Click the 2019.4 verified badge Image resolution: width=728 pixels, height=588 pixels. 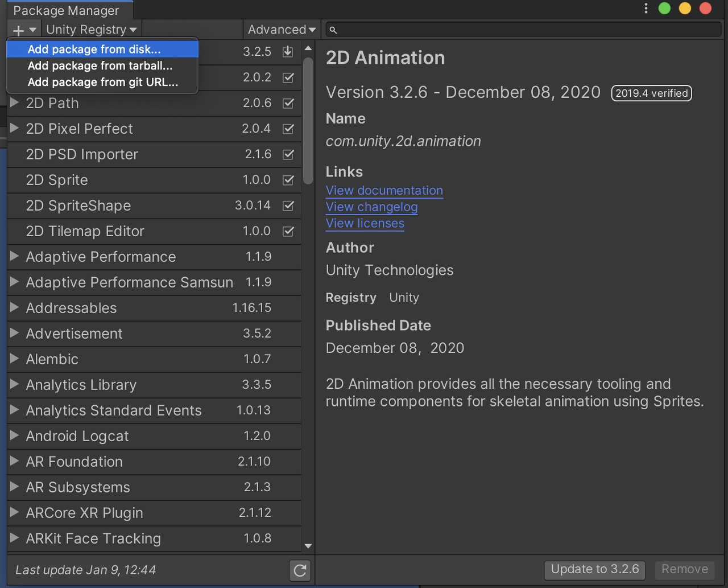click(652, 93)
